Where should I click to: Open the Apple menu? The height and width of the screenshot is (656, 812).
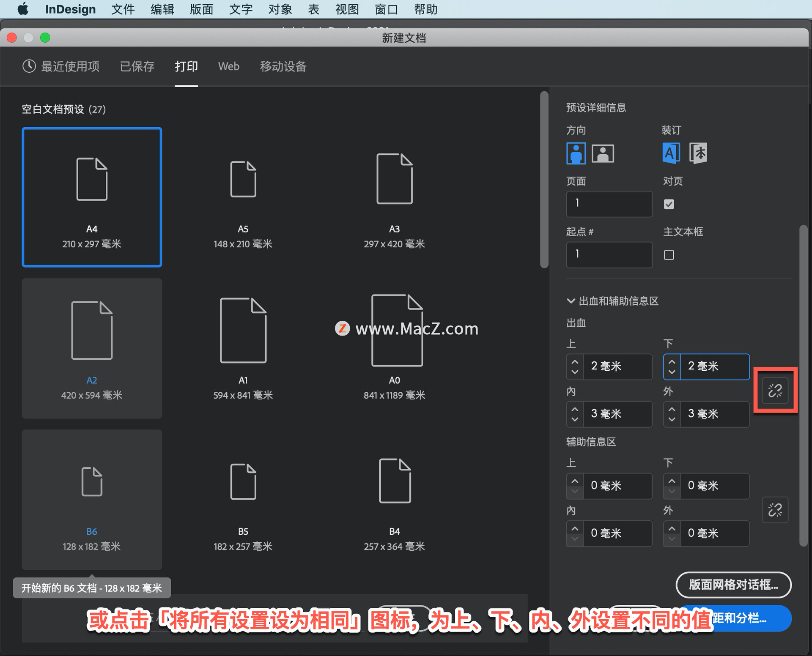23,9
